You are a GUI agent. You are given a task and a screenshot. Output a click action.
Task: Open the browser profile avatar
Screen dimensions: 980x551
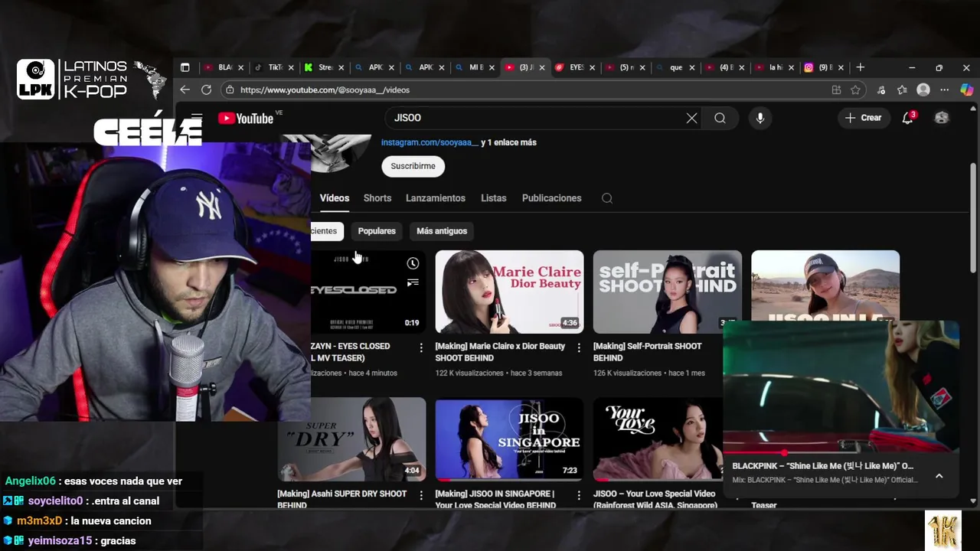coord(923,90)
